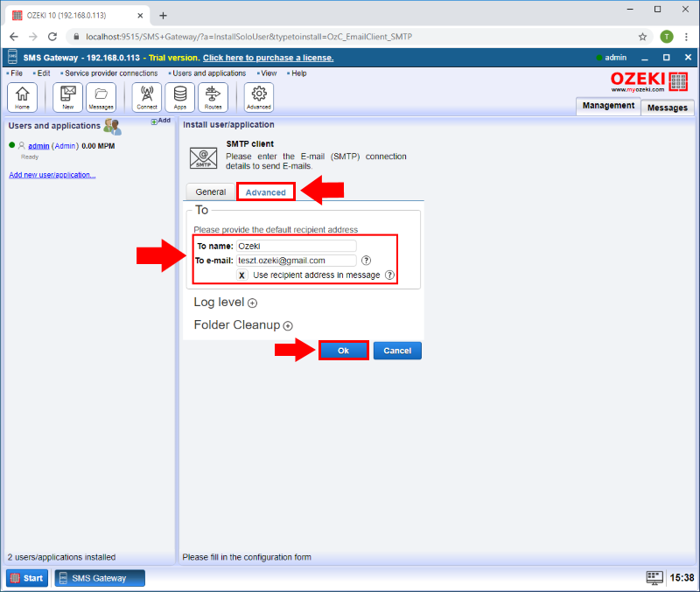Open the View menu
700x592 pixels.
tap(269, 73)
